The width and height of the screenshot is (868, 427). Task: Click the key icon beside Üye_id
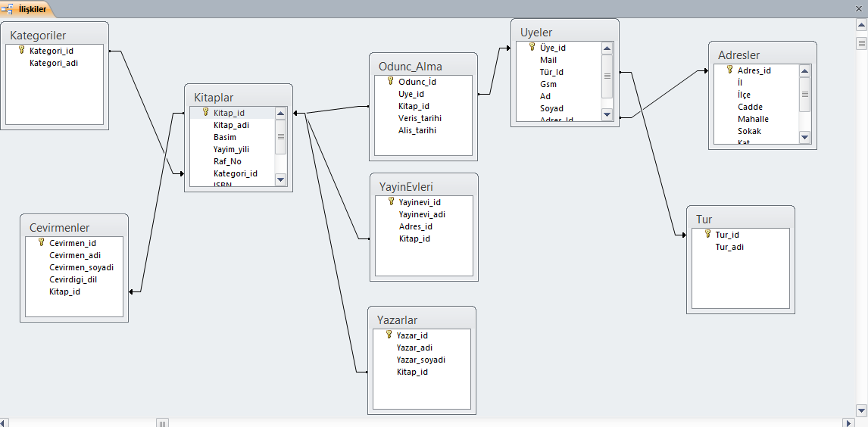[x=532, y=47]
